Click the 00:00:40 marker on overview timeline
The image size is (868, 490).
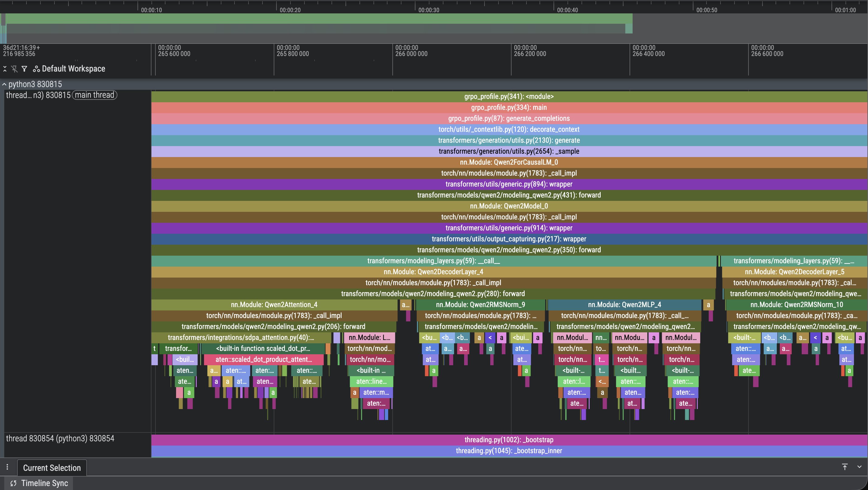point(567,10)
